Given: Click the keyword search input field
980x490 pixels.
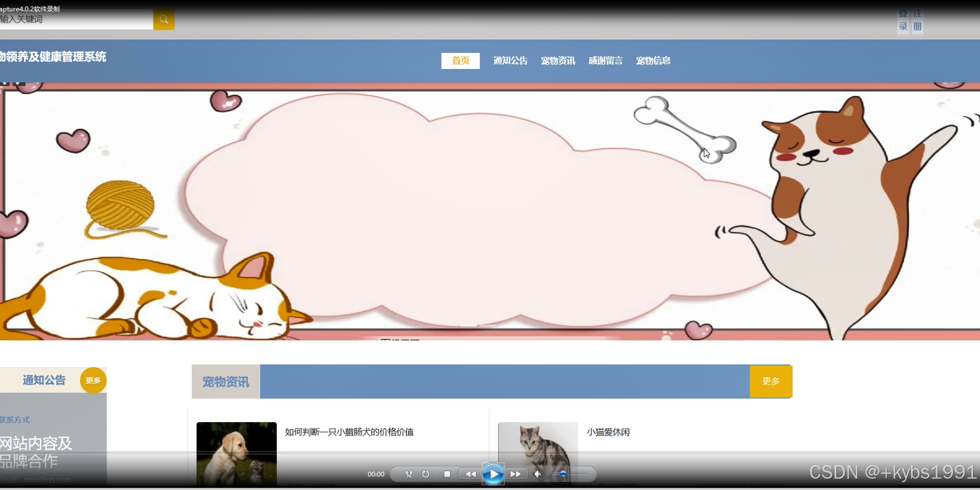Looking at the screenshot, I should (x=76, y=19).
